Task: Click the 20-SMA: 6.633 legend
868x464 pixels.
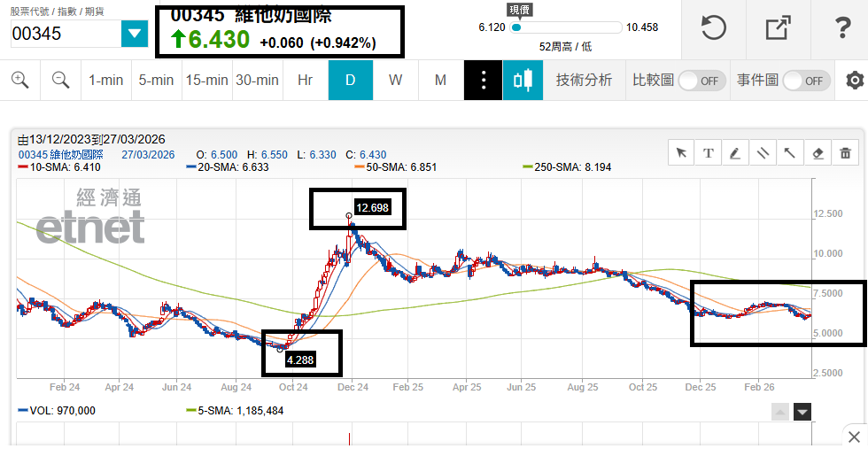Action: (x=228, y=167)
